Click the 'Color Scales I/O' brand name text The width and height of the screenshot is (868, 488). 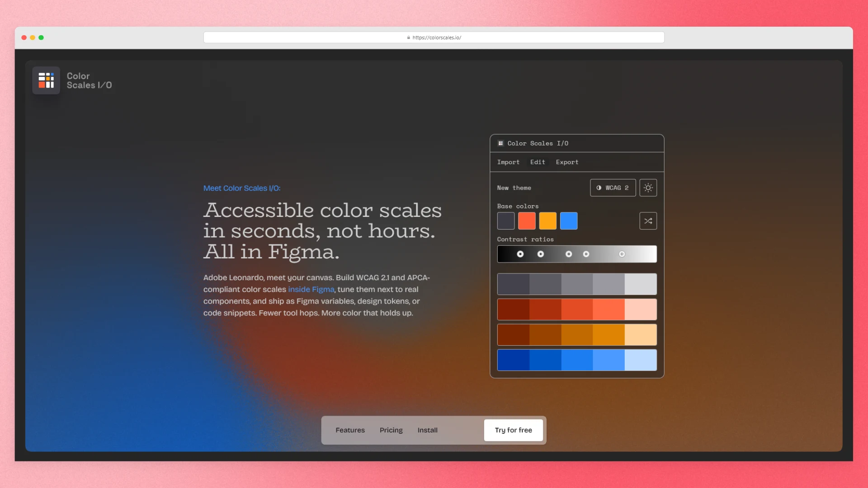pos(89,80)
